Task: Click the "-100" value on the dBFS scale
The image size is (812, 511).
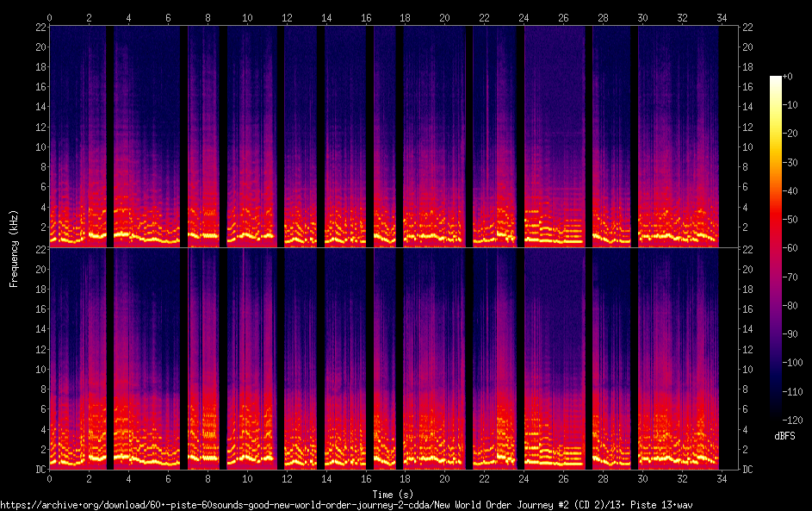Action: pos(792,363)
